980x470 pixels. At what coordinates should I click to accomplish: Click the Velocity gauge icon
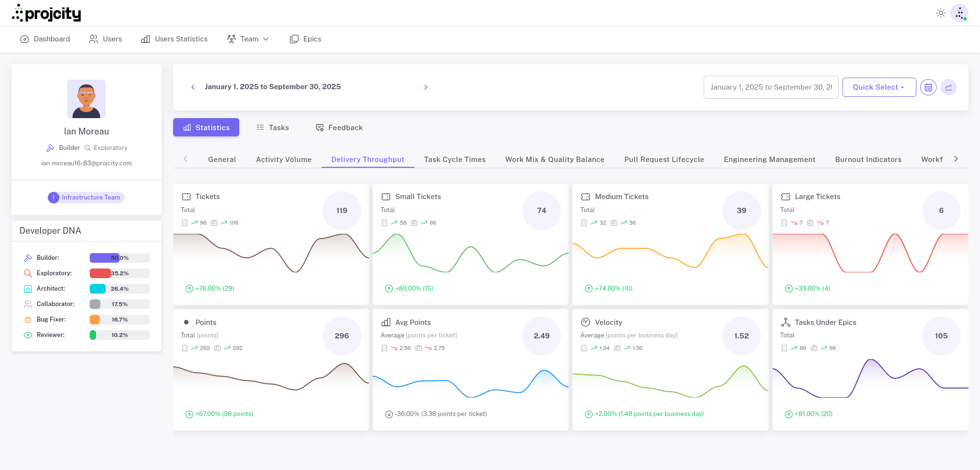click(586, 322)
